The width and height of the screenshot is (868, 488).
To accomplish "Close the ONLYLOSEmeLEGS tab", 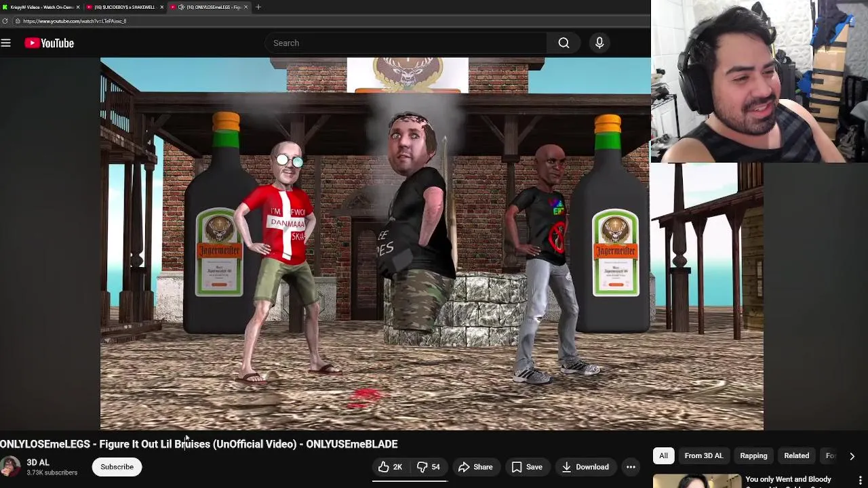I will pyautogui.click(x=245, y=7).
